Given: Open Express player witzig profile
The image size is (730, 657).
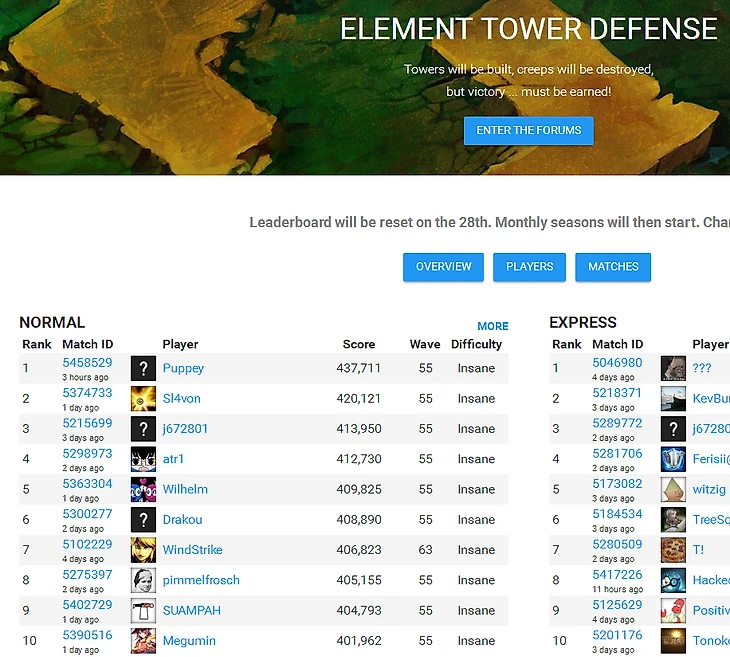Looking at the screenshot, I should (709, 489).
